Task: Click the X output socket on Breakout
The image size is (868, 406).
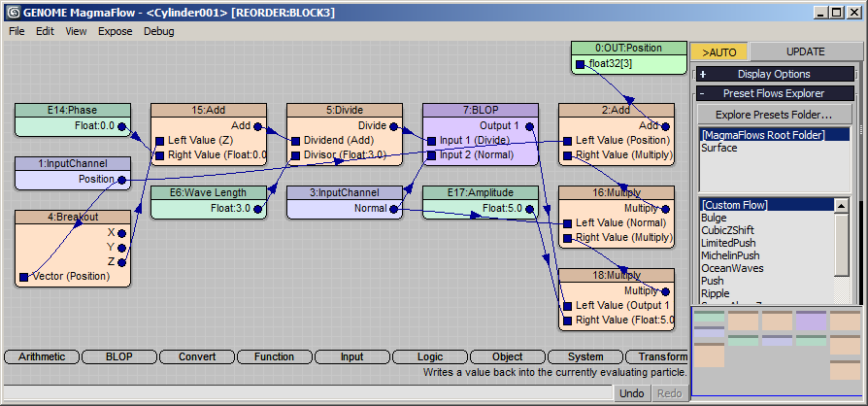Action: [x=121, y=234]
